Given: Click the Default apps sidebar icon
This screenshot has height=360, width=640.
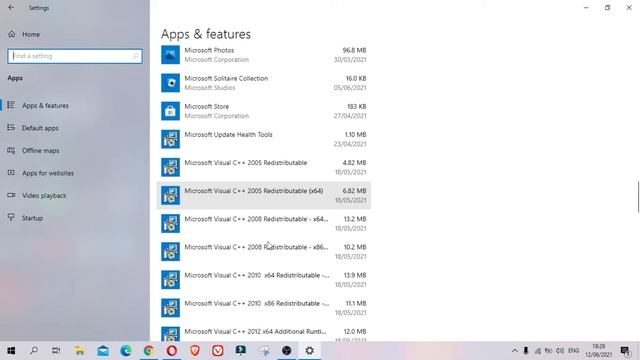Looking at the screenshot, I should point(11,128).
